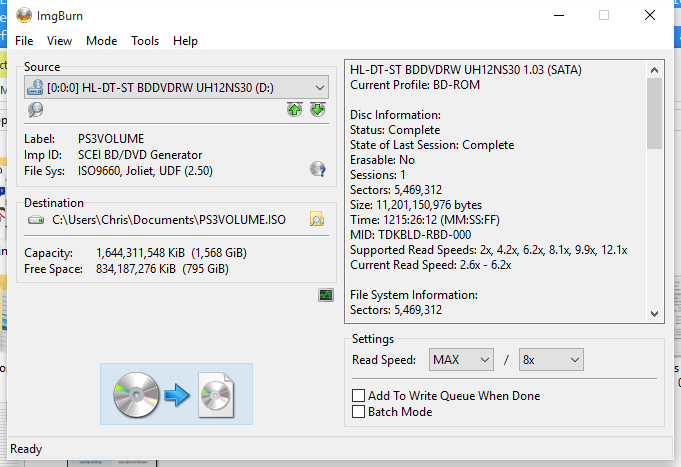Toggle the Batch Mode checkbox
The width and height of the screenshot is (681, 467).
pos(358,412)
